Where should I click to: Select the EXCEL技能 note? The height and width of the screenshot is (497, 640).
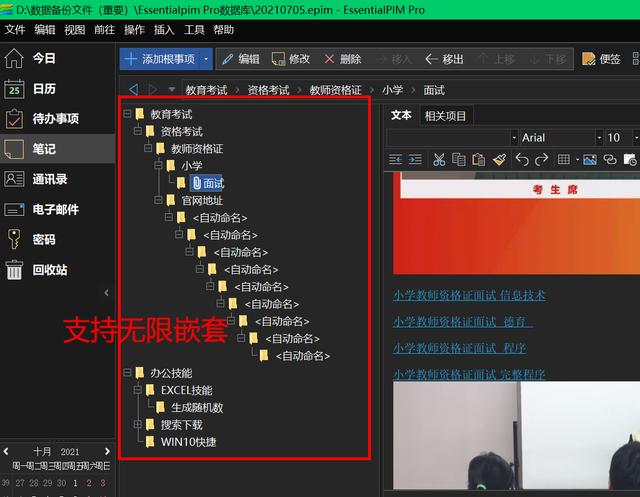pos(187,390)
